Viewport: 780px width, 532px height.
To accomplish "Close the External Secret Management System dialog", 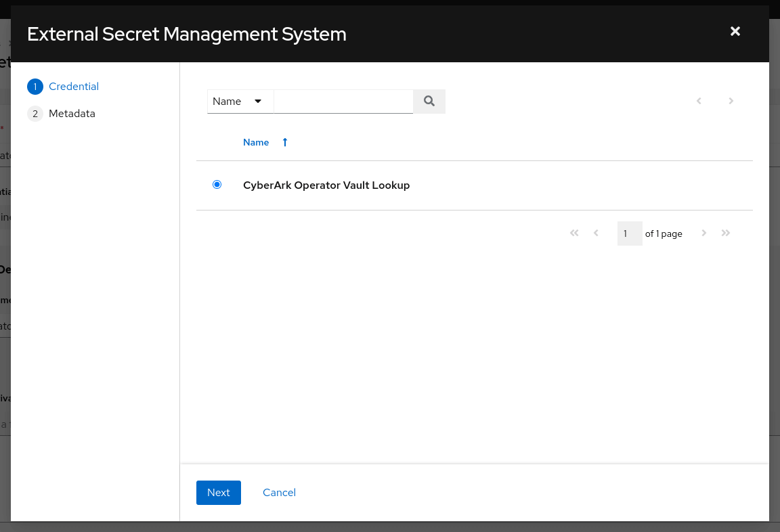I will click(x=735, y=31).
